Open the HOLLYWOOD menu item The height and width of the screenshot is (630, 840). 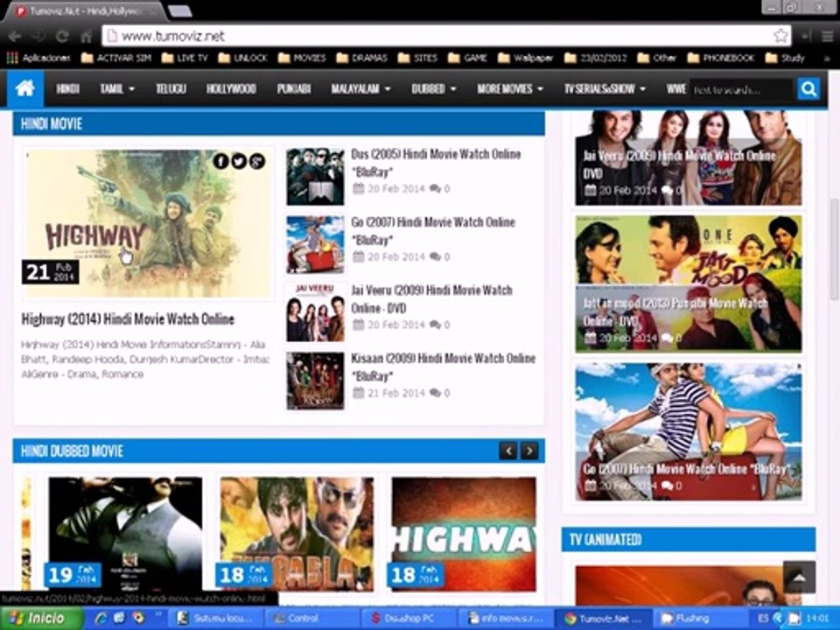tap(231, 89)
